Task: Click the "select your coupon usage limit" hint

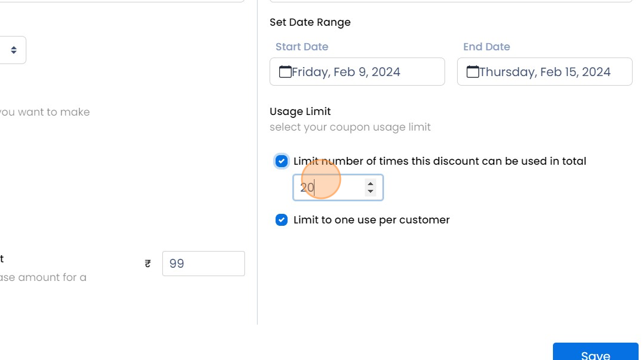Action: point(350,127)
